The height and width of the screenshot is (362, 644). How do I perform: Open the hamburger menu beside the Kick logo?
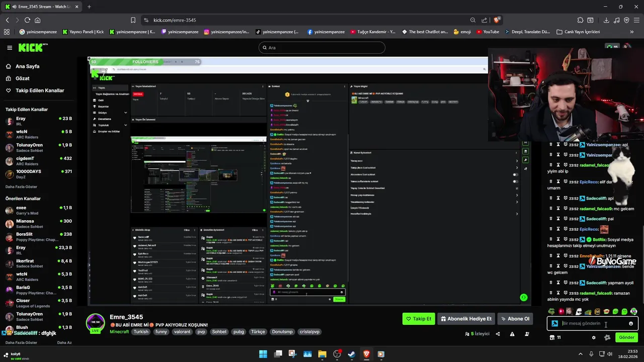tap(10, 48)
